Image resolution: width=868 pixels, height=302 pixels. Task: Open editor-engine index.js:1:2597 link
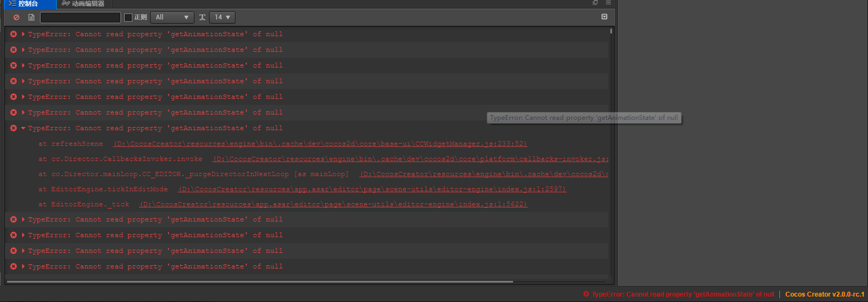[372, 189]
